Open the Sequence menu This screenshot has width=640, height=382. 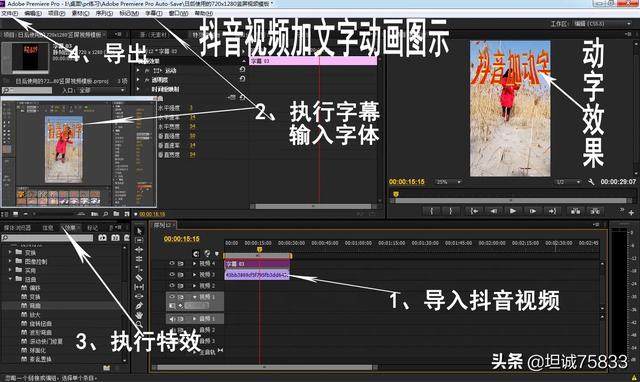point(104,13)
